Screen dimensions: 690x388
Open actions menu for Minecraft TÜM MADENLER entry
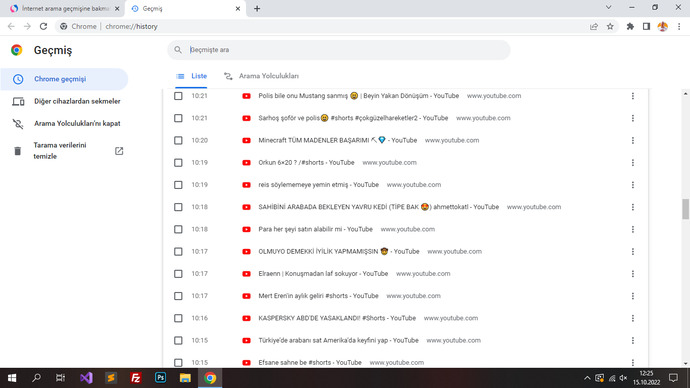[633, 140]
